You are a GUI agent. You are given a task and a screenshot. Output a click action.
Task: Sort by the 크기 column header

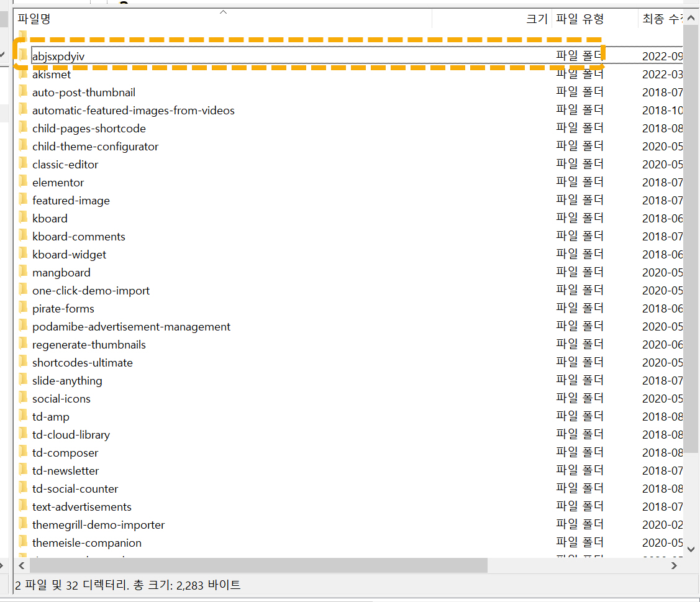[x=491, y=19]
